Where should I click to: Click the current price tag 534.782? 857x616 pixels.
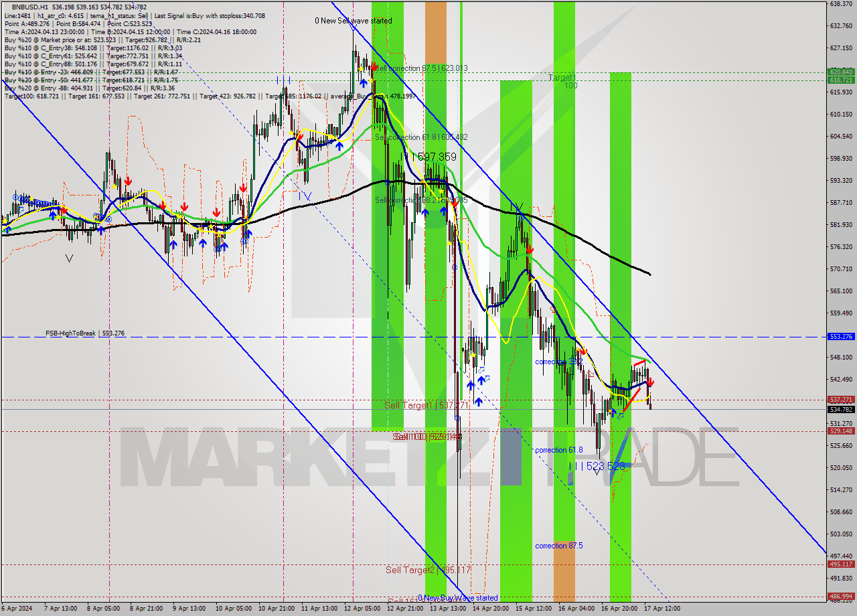(841, 409)
